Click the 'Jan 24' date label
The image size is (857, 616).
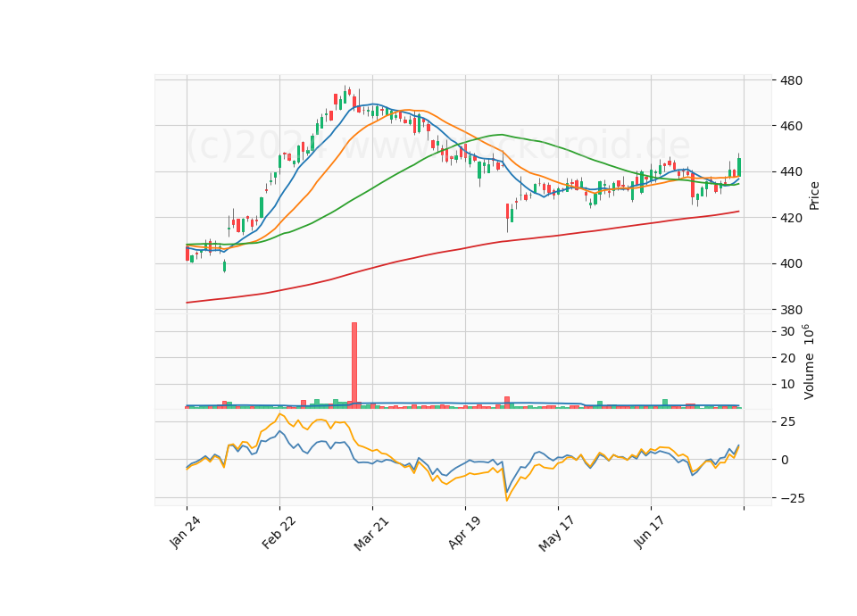pyautogui.click(x=185, y=532)
